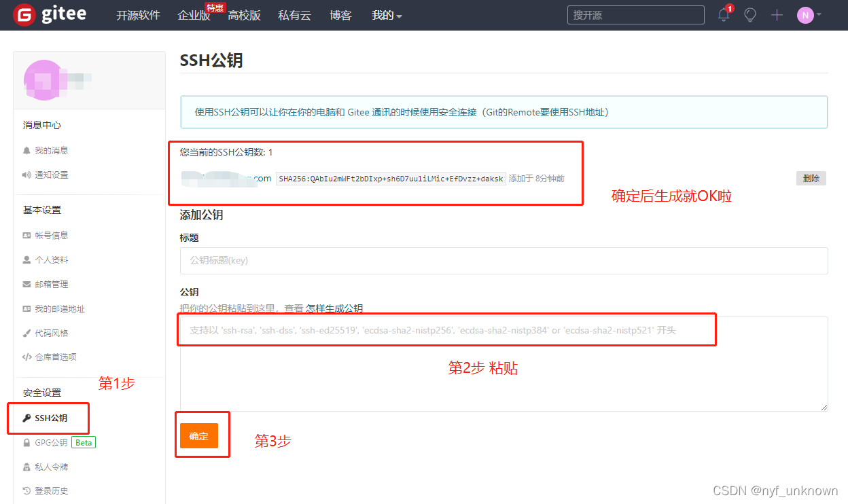Click the envelope icon beside 邮箱管理
The width and height of the screenshot is (848, 504).
point(26,284)
